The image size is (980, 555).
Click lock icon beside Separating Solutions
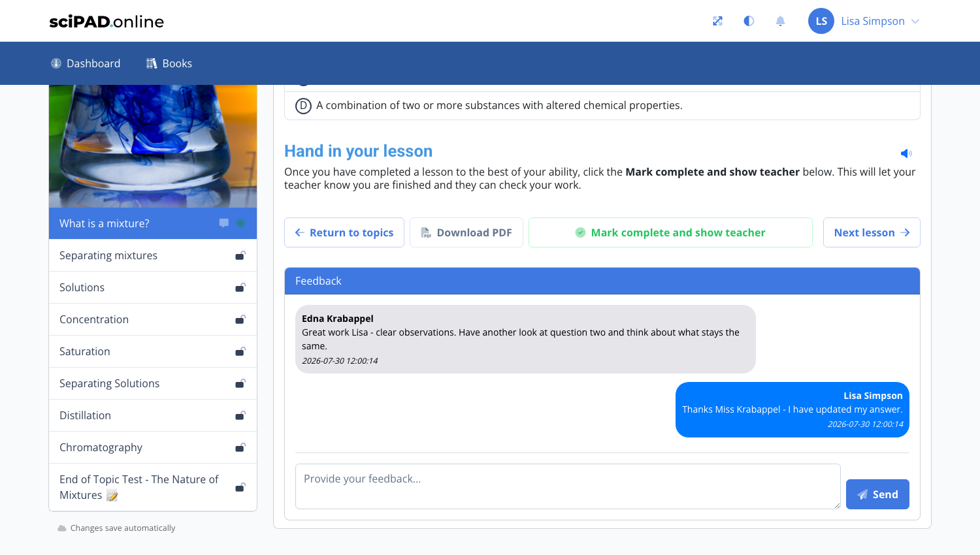(240, 383)
